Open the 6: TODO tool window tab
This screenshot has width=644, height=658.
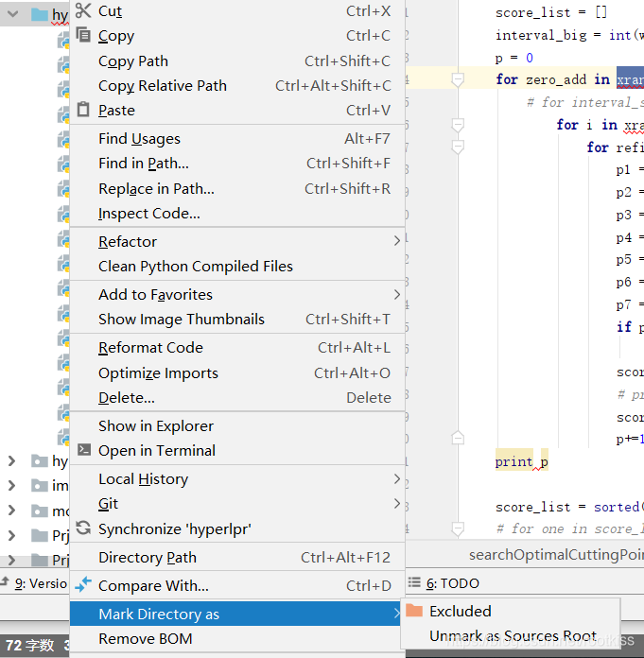(x=444, y=583)
